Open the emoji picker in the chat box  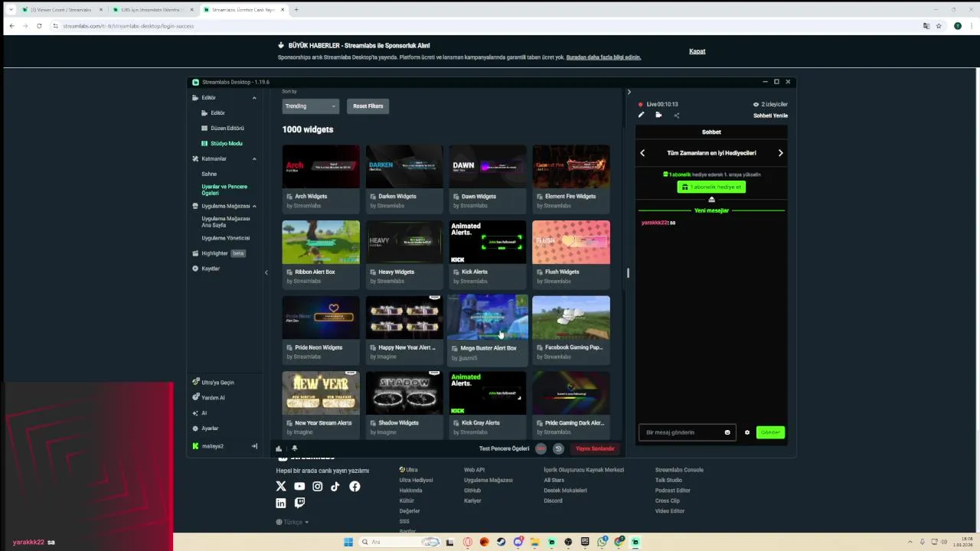727,432
